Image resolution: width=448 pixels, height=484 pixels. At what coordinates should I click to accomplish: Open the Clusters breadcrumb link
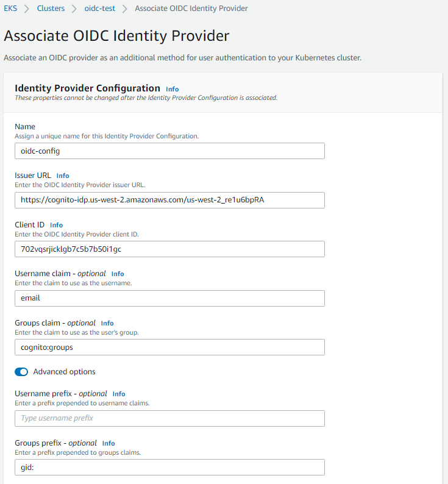51,9
